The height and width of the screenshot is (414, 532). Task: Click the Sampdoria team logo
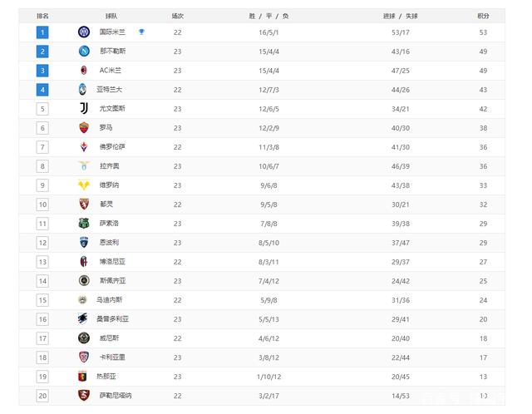(84, 319)
